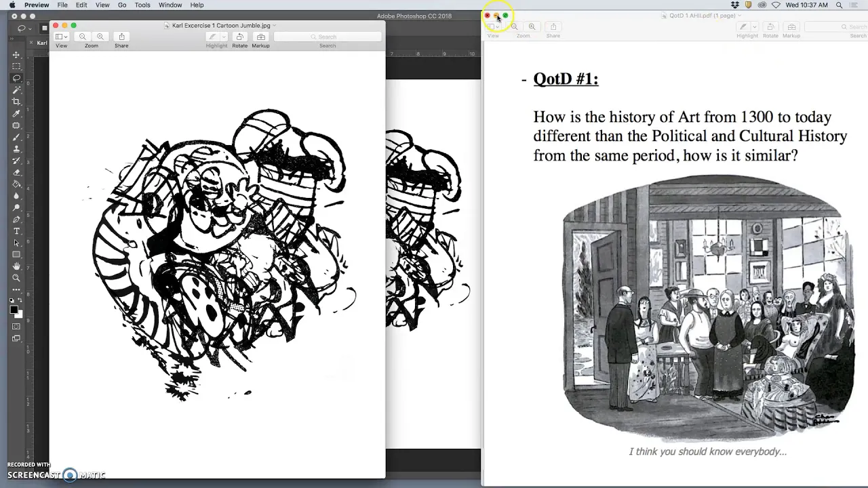Select the Rectangular Marquee tool
This screenshot has height=488, width=868.
coord(16,66)
